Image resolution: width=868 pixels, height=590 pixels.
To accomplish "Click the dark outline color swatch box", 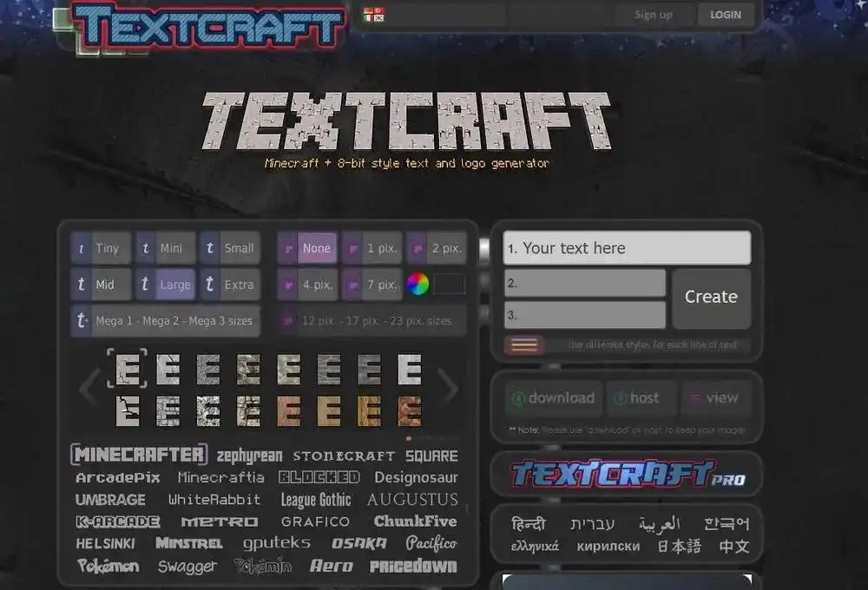I will point(449,284).
